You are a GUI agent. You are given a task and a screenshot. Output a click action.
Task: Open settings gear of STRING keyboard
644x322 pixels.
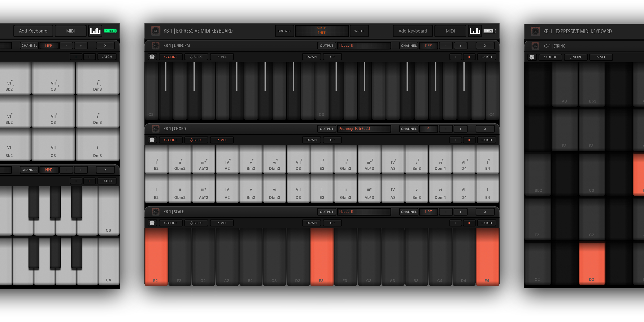532,57
